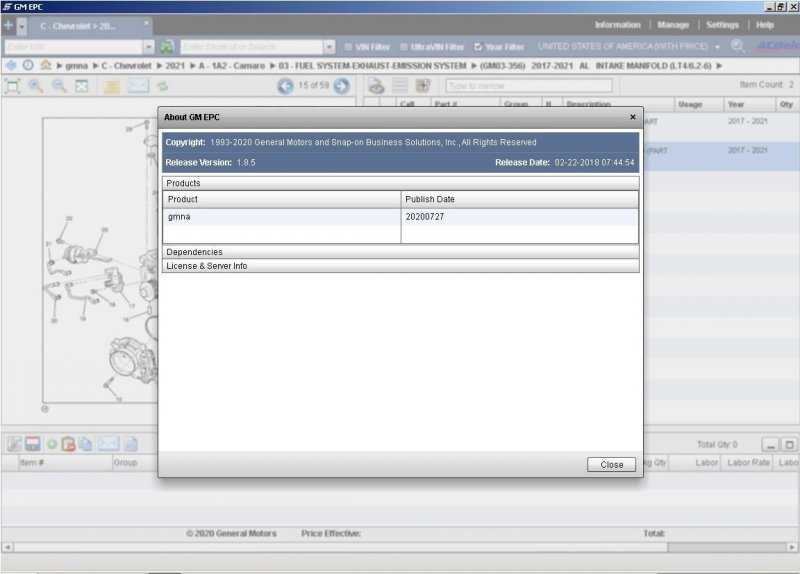Viewport: 800px width, 574px height.
Task: Click the green vehicle lookup icon
Action: click(x=167, y=47)
